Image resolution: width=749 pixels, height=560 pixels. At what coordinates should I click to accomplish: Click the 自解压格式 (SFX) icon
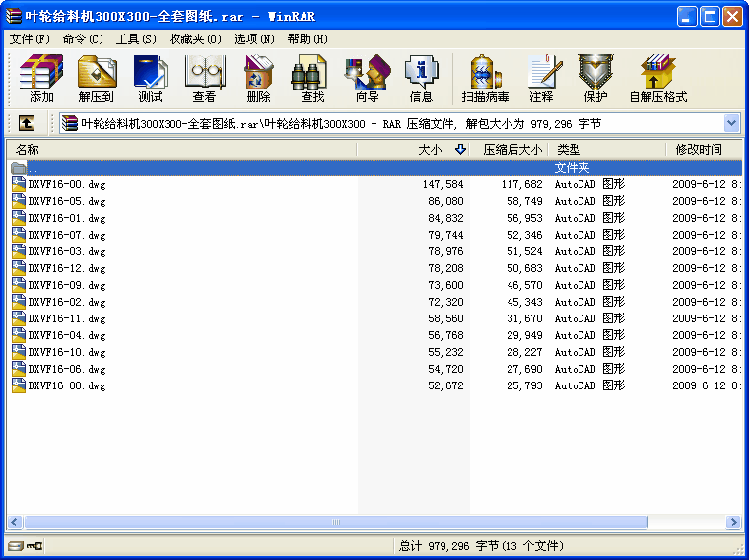click(657, 79)
